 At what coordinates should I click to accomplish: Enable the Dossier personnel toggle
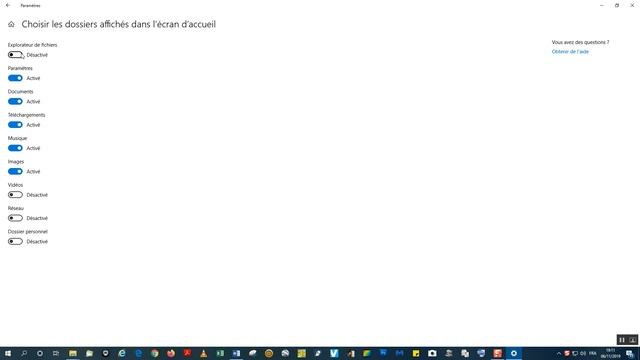[x=15, y=241]
